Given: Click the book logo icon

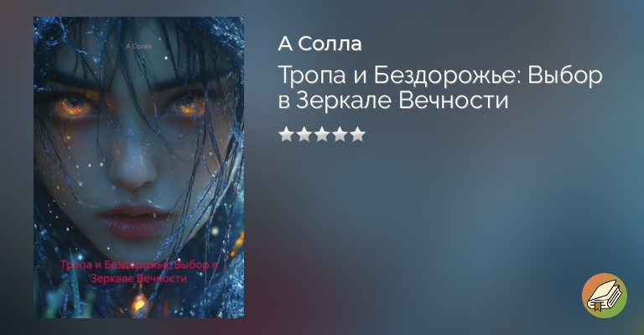Looking at the screenshot, I should 604,296.
